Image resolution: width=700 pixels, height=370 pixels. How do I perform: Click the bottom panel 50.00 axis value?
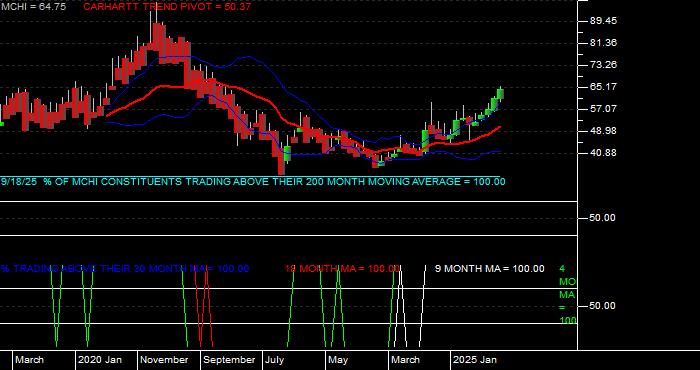[x=603, y=306]
